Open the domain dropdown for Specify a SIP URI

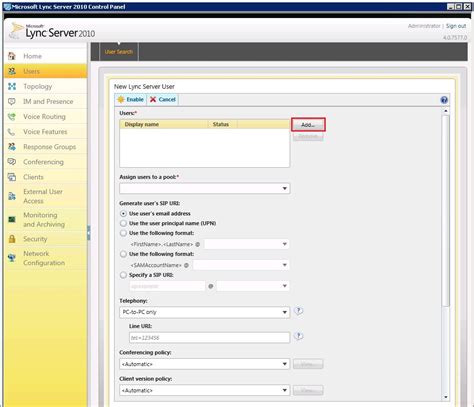[252, 286]
